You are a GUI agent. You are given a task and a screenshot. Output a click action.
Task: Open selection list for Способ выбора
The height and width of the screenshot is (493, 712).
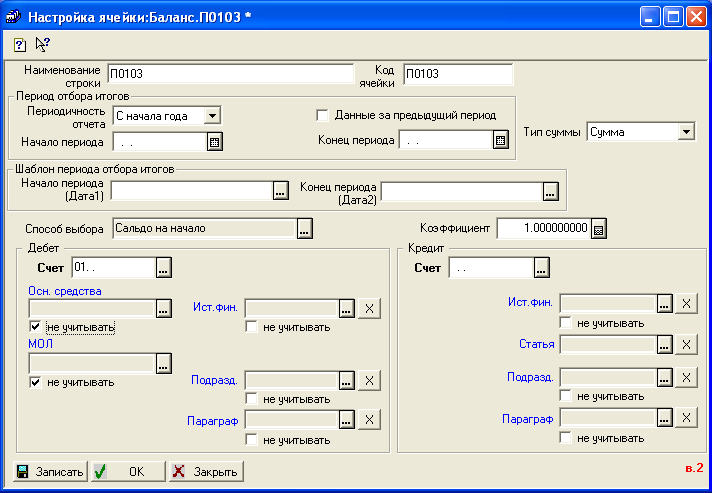[304, 229]
